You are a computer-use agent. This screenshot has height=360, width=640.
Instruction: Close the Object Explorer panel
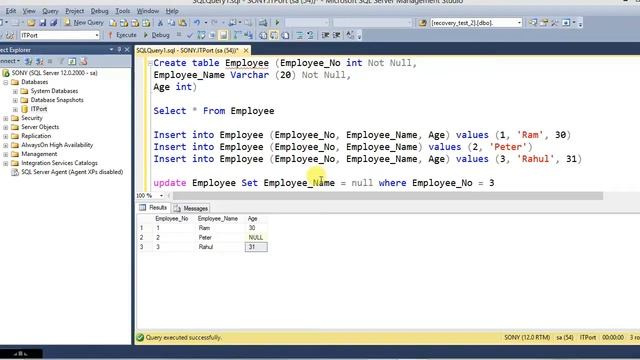[127, 49]
